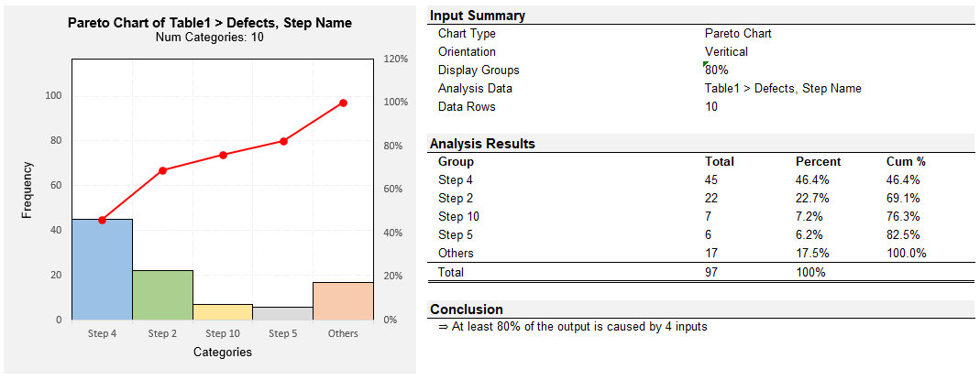Click the yellow Step 10 bar
The height and width of the screenshot is (380, 980).
[223, 312]
